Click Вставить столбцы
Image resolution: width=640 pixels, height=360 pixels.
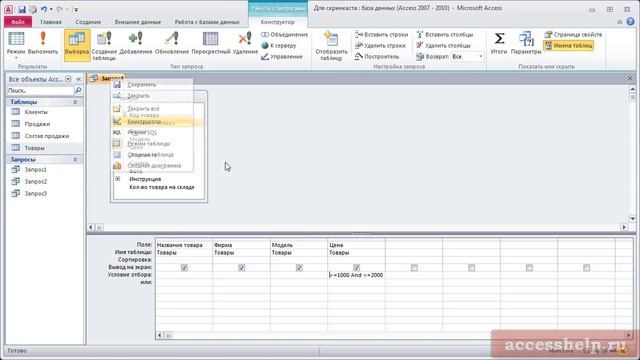pos(444,35)
